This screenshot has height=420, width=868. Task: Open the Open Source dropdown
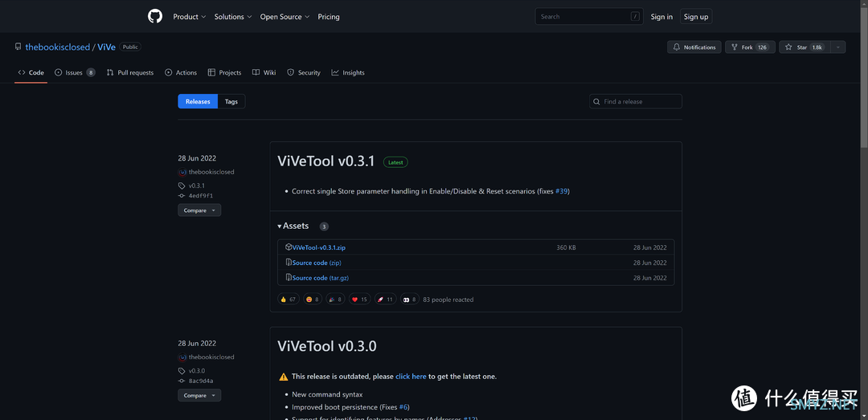pyautogui.click(x=285, y=17)
